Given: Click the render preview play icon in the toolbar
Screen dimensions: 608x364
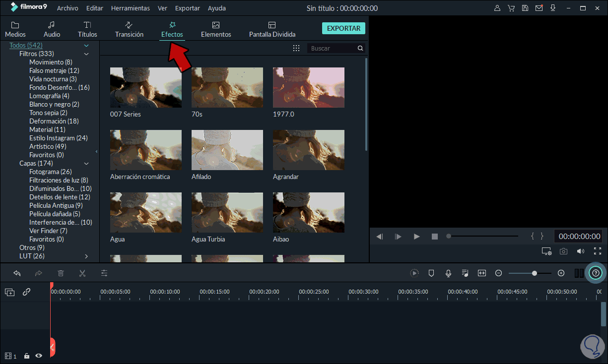Looking at the screenshot, I should tap(414, 273).
